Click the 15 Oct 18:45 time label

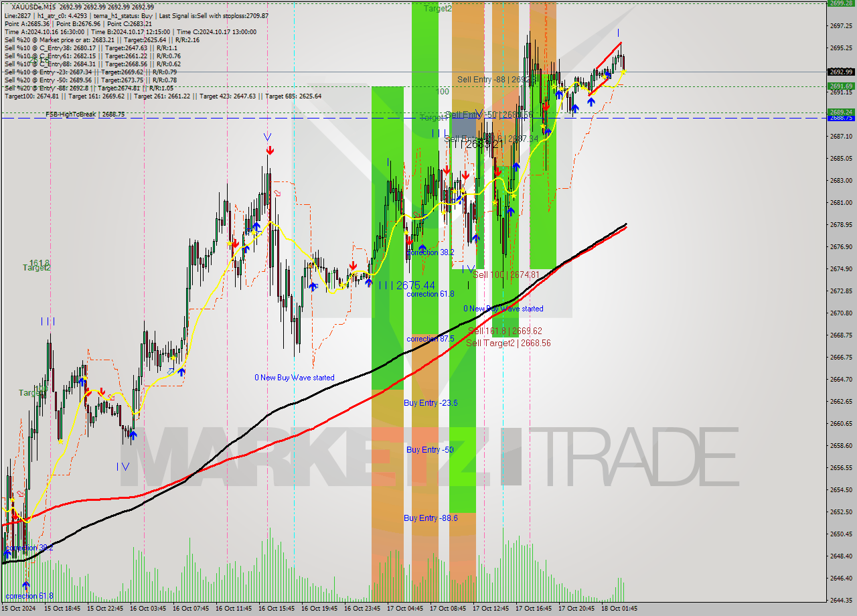coord(62,609)
